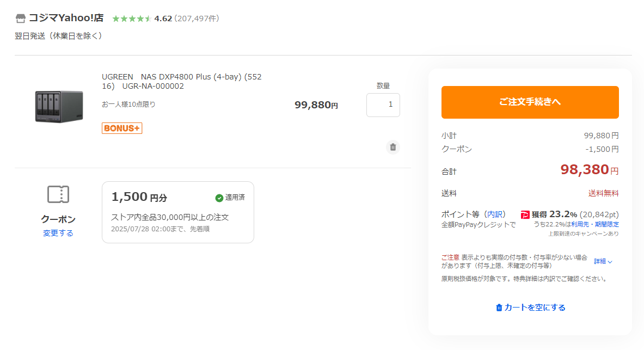Click the quantity input field
644x350 pixels.
coord(383,105)
